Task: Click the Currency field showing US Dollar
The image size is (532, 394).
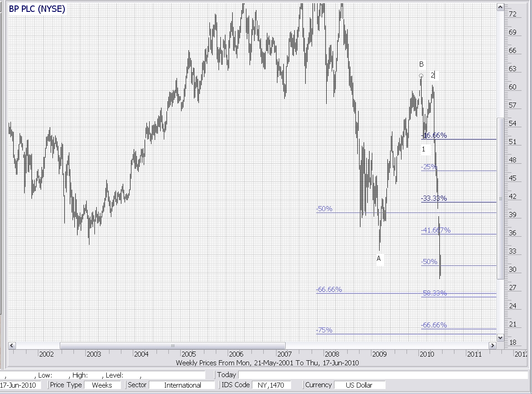Action: tap(360, 385)
